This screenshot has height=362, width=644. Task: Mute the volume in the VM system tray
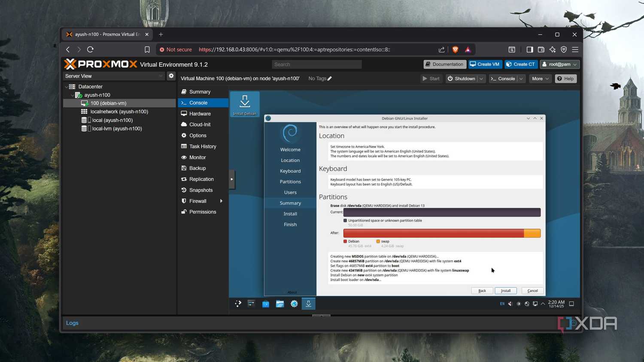point(510,303)
